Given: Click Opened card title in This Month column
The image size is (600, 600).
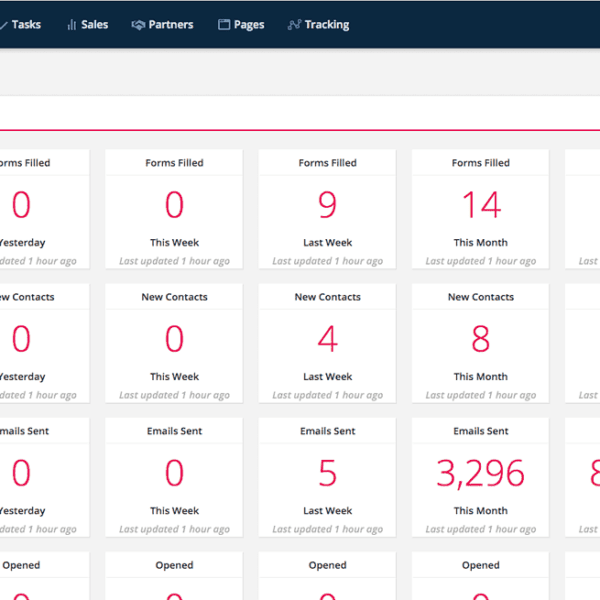Looking at the screenshot, I should click(x=481, y=565).
